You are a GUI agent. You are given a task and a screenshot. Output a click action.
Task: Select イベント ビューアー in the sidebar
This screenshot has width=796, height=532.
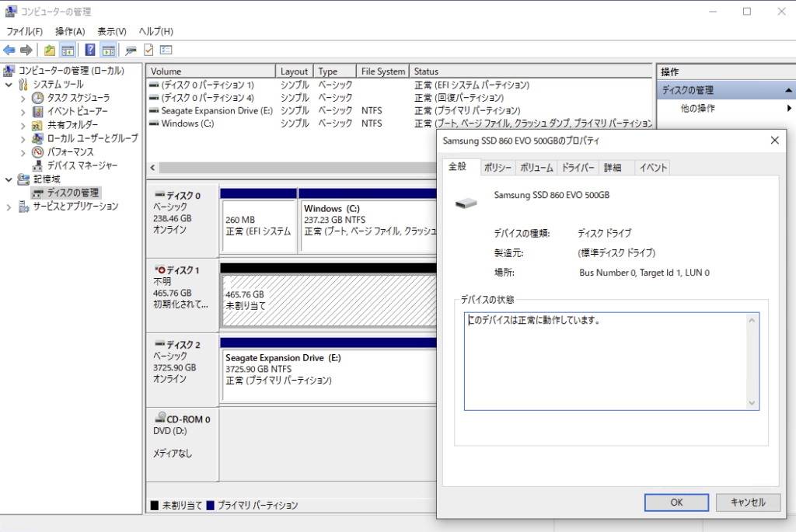(77, 111)
